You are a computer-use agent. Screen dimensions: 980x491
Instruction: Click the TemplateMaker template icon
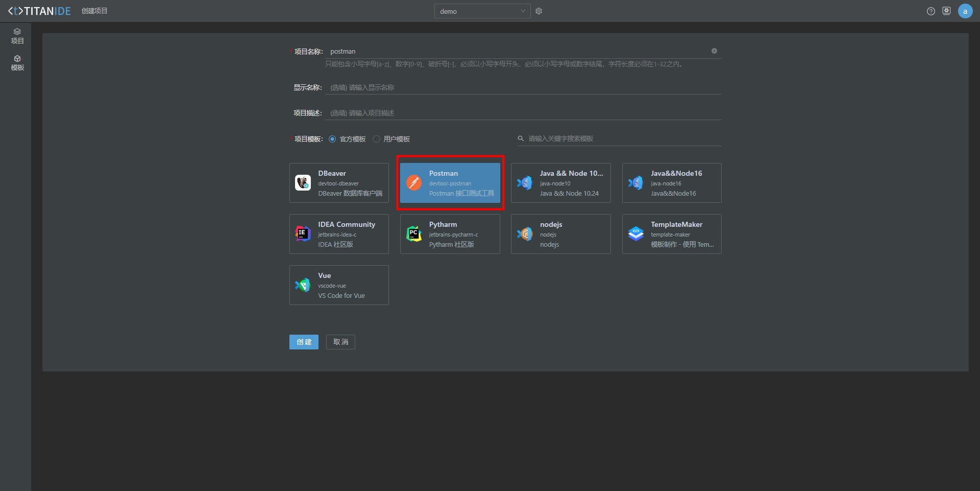[x=635, y=233]
